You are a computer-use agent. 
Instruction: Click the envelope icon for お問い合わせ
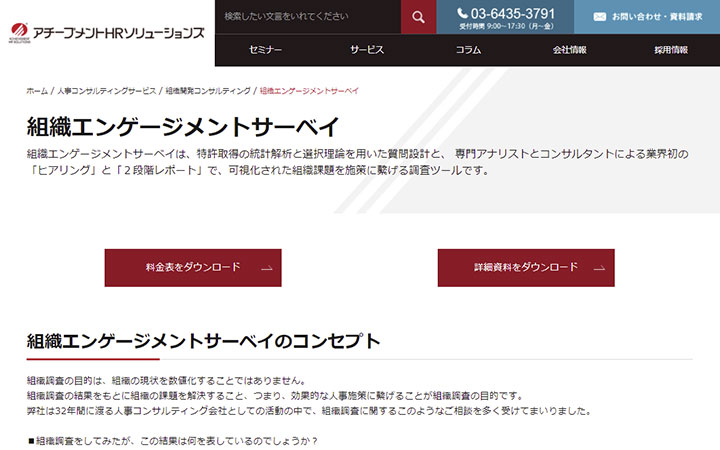click(x=599, y=17)
